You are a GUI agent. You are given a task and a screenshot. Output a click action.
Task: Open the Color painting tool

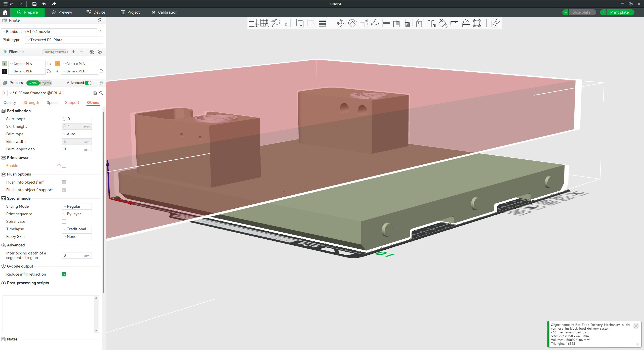tap(443, 23)
